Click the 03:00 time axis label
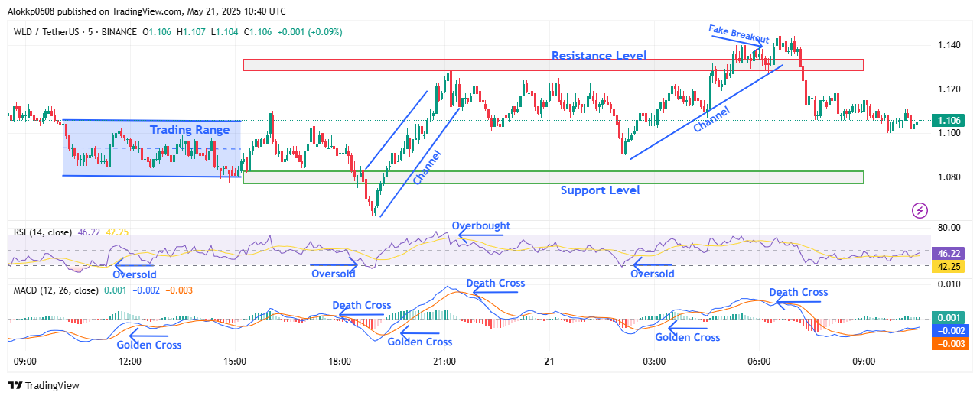Viewport: 980px width, 399px height. pos(654,361)
